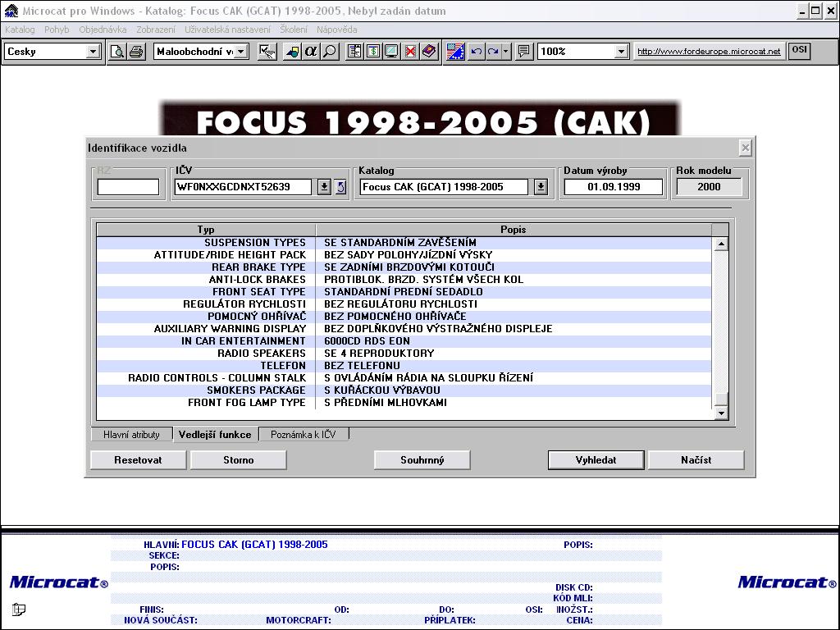840x630 pixels.
Task: Open the fordeurope.microcat.net link
Action: [x=709, y=52]
